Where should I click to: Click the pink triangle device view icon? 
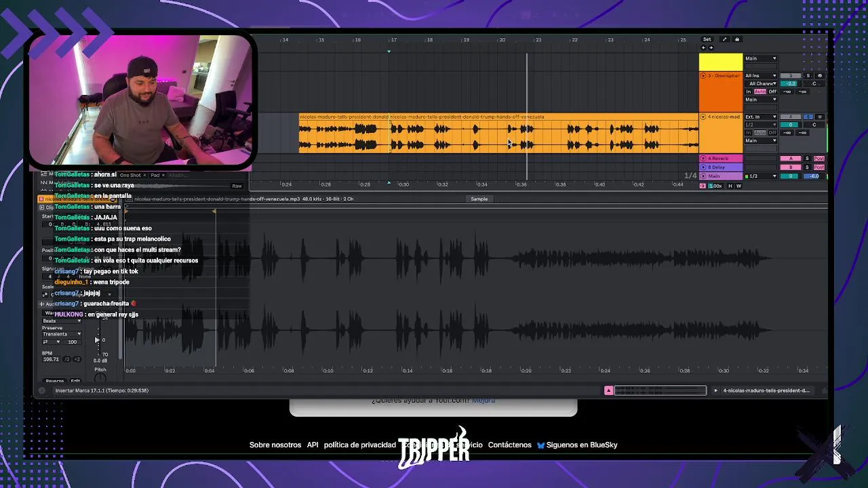pyautogui.click(x=608, y=390)
